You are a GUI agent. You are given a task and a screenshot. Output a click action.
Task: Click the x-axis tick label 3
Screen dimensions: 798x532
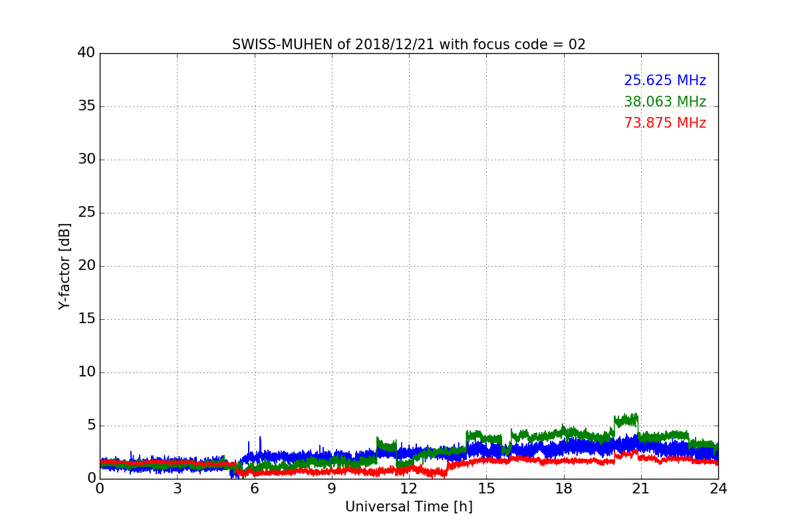[177, 488]
